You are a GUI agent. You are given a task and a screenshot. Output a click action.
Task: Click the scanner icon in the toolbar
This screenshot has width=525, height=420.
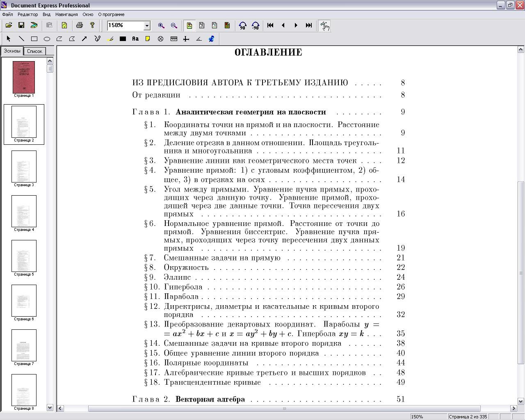point(34,25)
